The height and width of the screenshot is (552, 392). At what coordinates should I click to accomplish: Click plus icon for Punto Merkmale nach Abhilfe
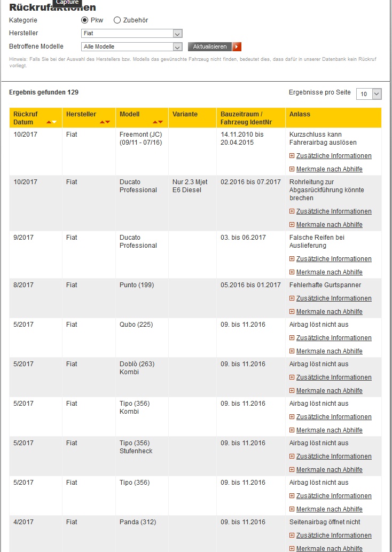(x=292, y=312)
